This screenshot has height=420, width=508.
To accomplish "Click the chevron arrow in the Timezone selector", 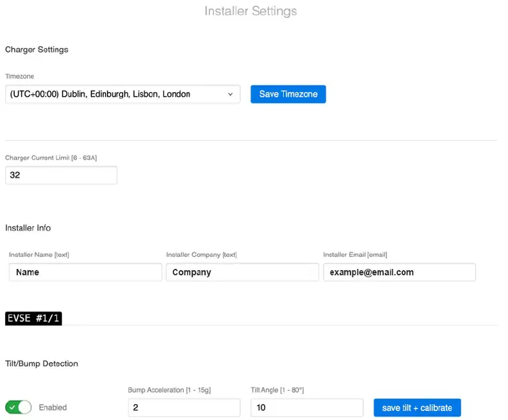I will pyautogui.click(x=231, y=95).
